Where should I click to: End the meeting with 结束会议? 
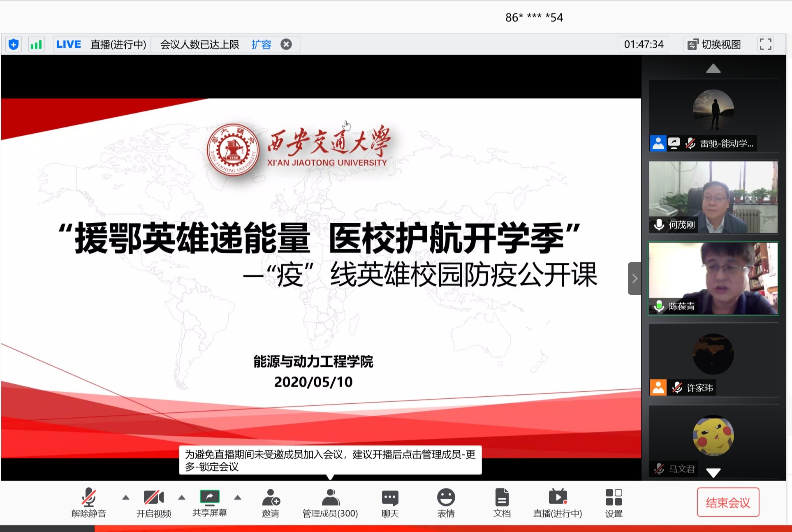pyautogui.click(x=728, y=502)
